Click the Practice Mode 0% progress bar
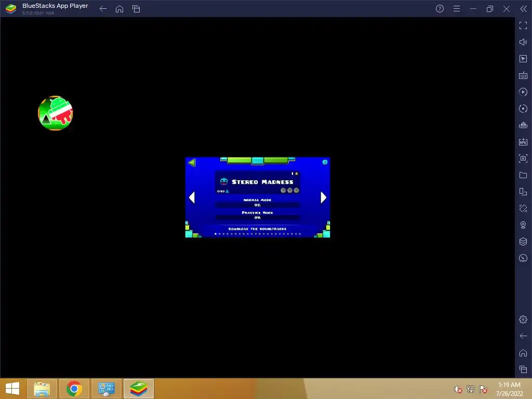532x399 pixels. coord(258,218)
